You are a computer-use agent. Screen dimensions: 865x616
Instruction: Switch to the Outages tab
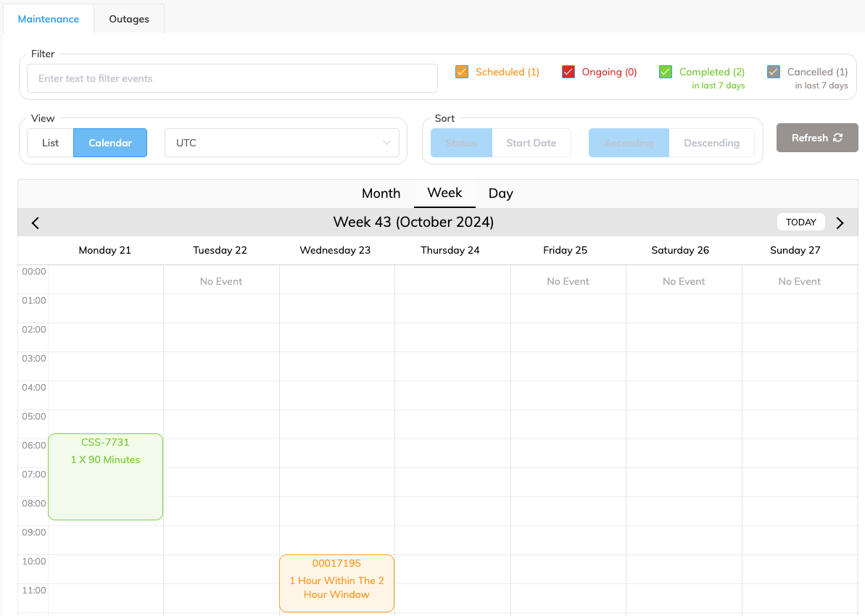(128, 19)
